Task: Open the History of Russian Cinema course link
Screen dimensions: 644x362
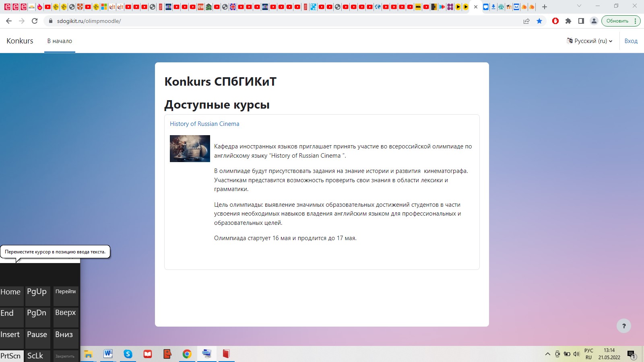Action: [x=204, y=124]
